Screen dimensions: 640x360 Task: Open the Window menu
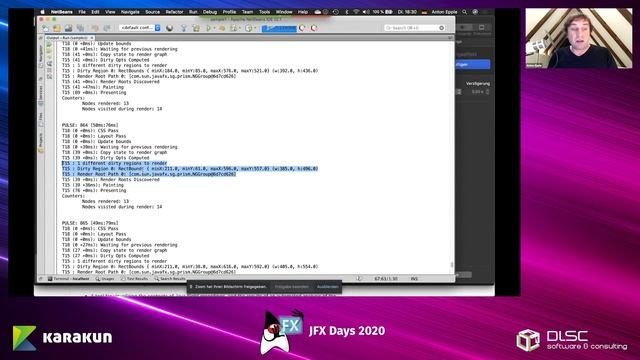coord(284,12)
